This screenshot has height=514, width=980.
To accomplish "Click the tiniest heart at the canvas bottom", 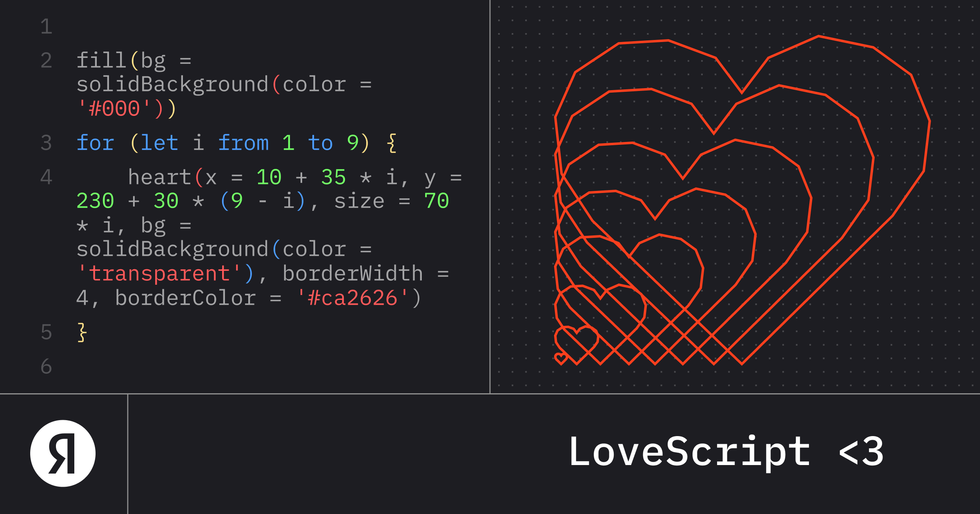I will (x=561, y=359).
